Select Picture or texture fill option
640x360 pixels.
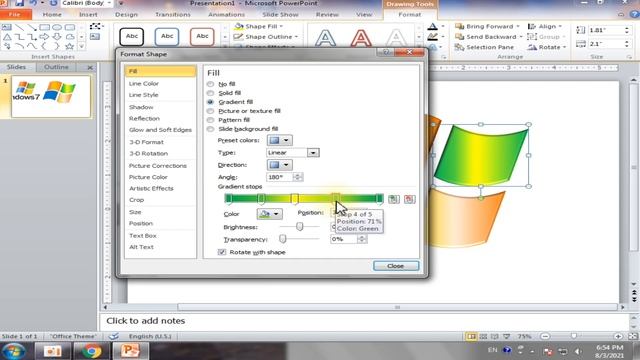[x=210, y=111]
